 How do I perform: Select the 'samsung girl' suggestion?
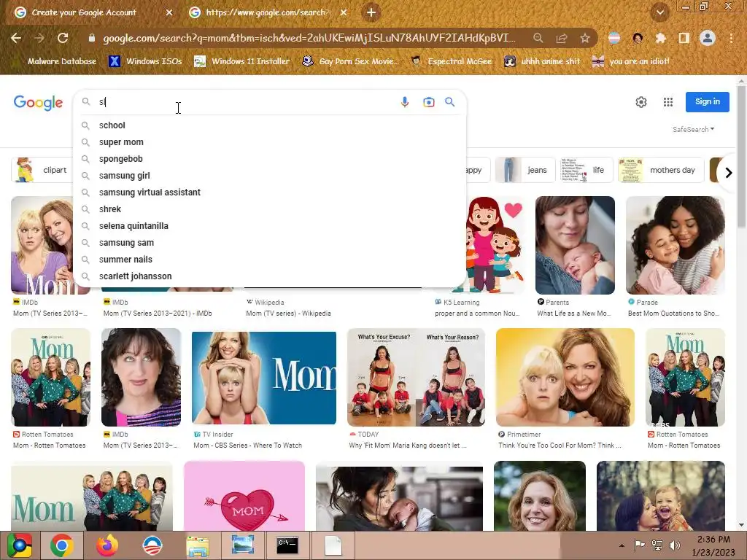point(270,176)
